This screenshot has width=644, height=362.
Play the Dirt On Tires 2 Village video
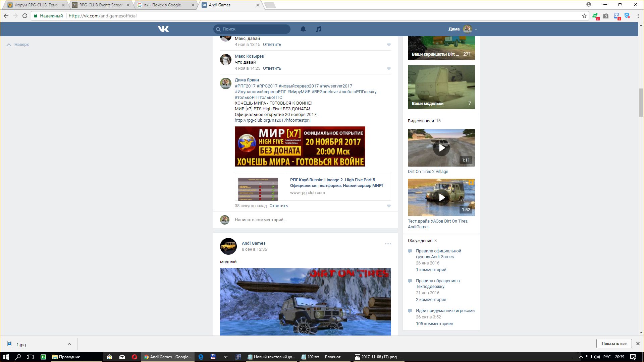tap(441, 148)
